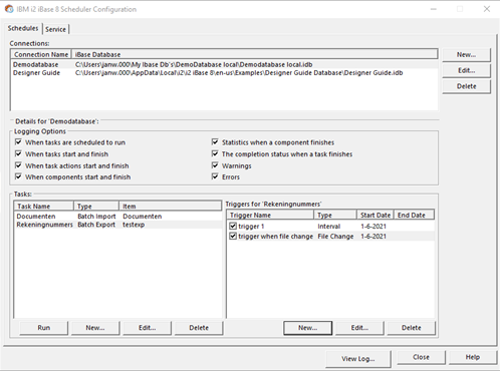Toggle the Warnings logging checkbox

215,165
